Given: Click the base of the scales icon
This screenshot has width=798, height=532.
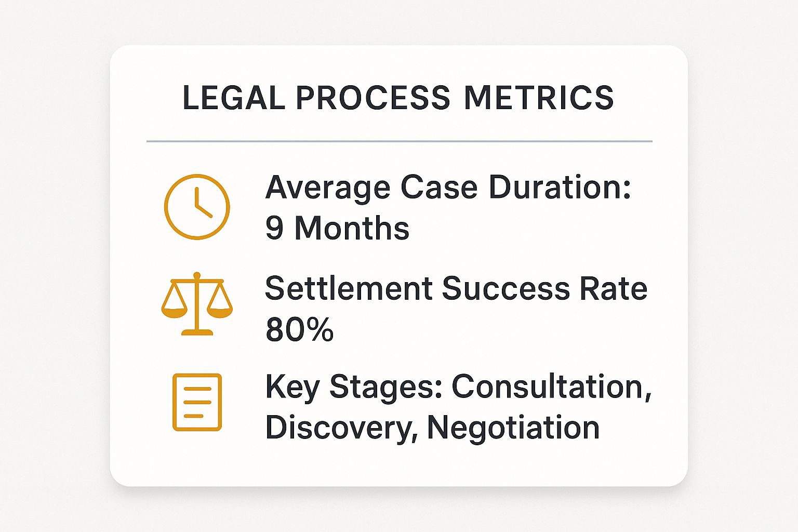Looking at the screenshot, I should point(197,332).
